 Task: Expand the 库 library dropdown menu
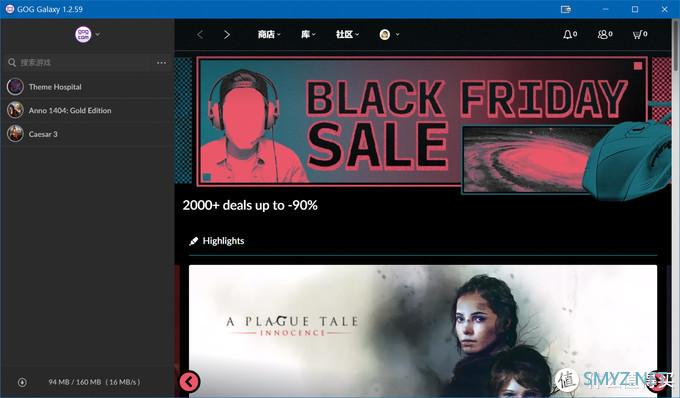point(308,34)
